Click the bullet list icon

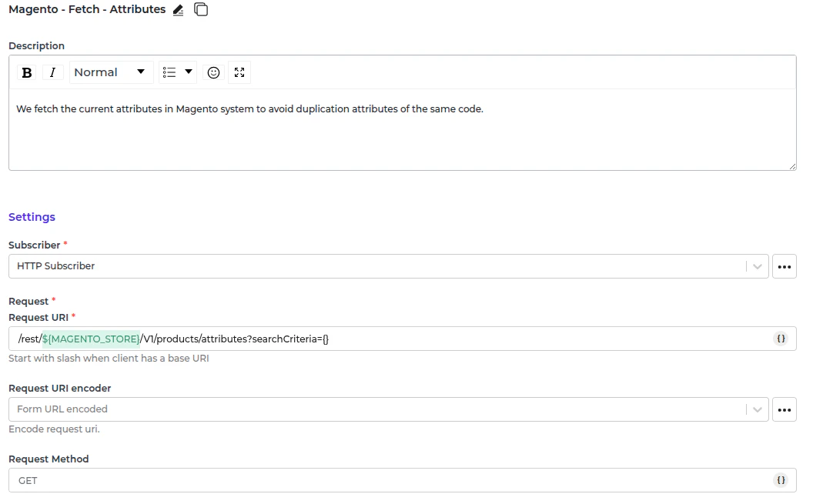pyautogui.click(x=169, y=72)
